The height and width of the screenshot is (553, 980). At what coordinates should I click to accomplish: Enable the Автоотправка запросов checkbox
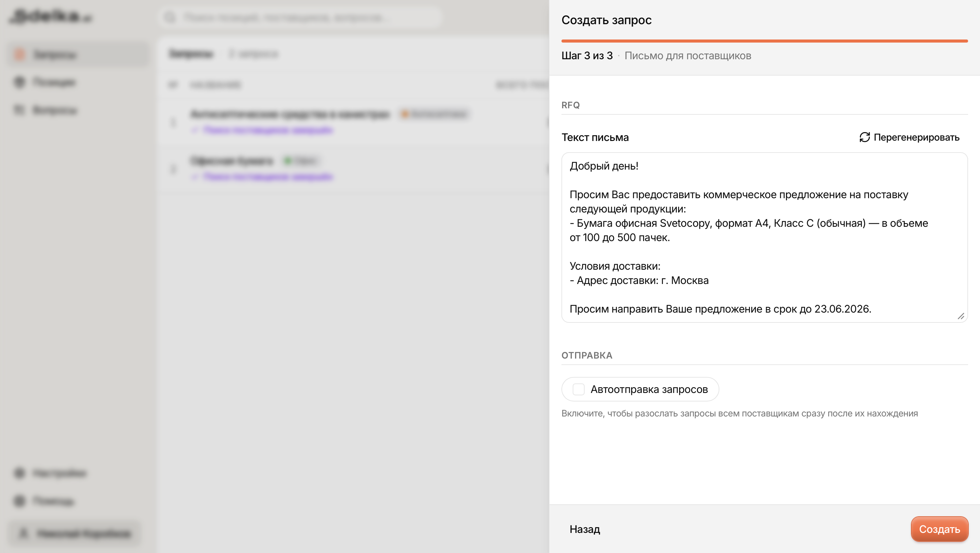[x=578, y=389]
